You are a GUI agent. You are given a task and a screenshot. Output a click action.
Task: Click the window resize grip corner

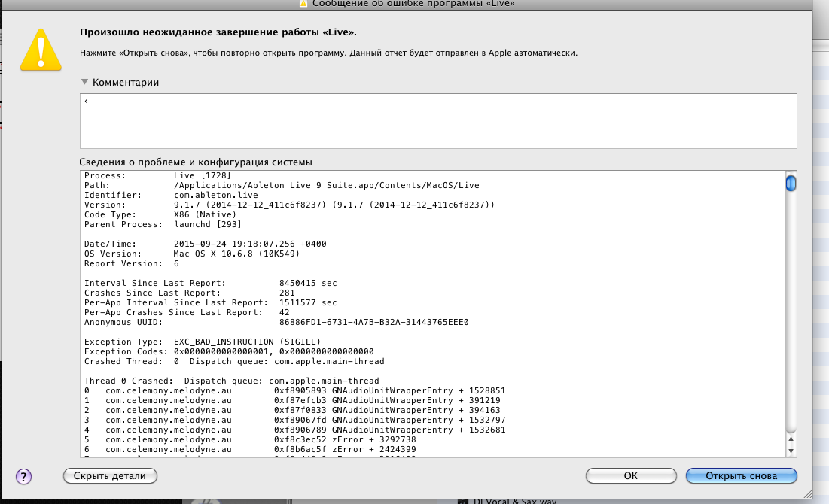[808, 494]
